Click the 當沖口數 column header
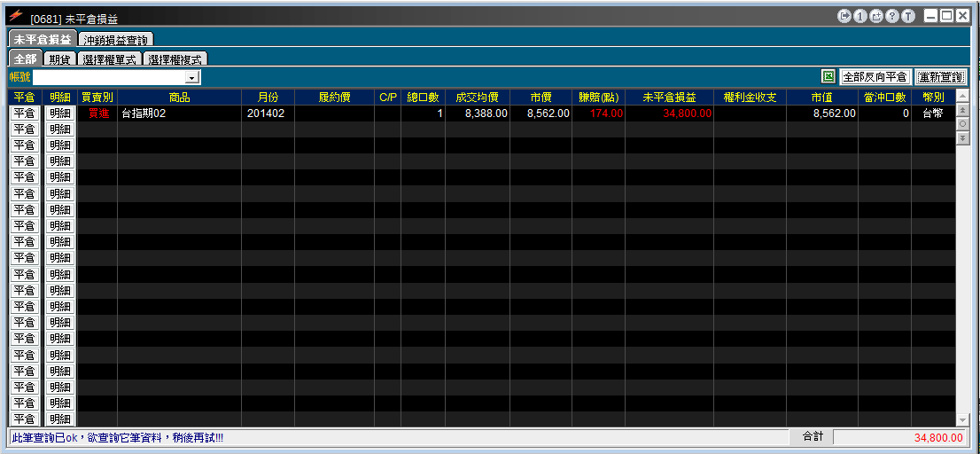The height and width of the screenshot is (454, 980). (884, 98)
